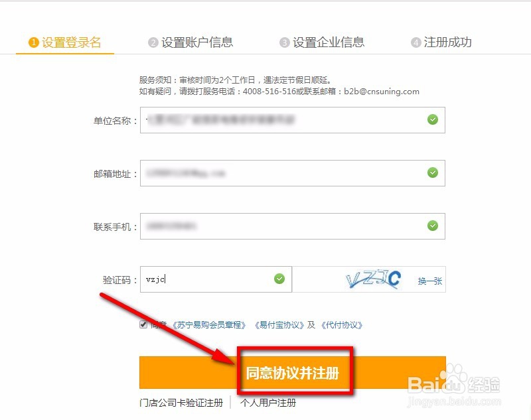Click step 1 number icon 设置登录名
This screenshot has width=531, height=420.
pyautogui.click(x=34, y=42)
